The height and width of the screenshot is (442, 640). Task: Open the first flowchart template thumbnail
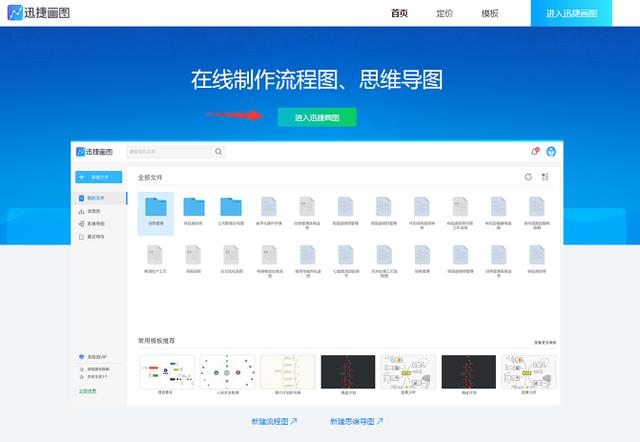[x=167, y=372]
